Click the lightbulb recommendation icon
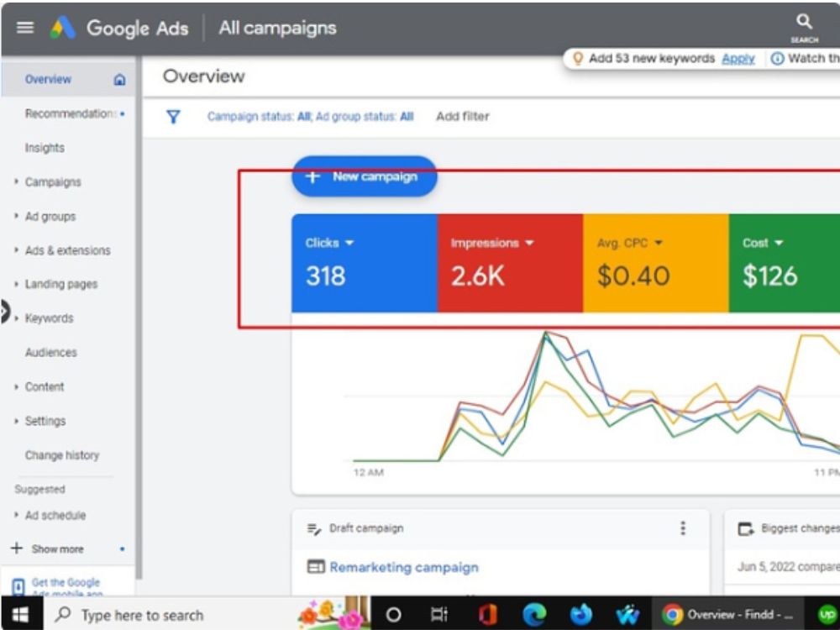Image resolution: width=840 pixels, height=630 pixels. click(x=578, y=59)
